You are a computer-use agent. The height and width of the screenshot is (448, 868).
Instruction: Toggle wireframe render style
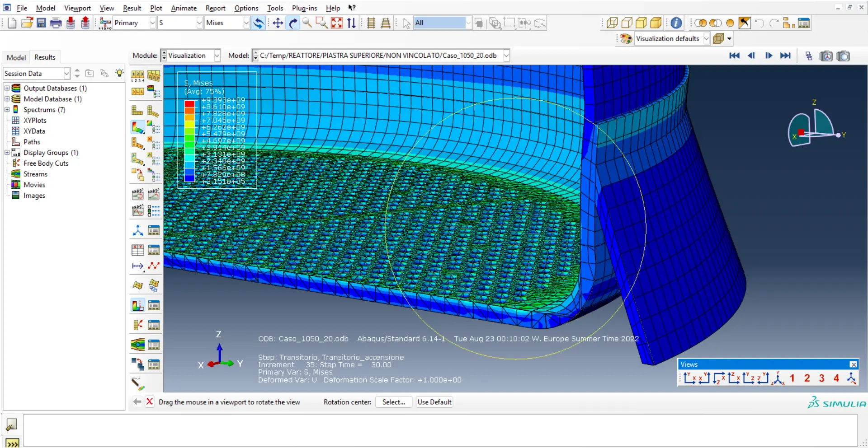[x=612, y=23]
